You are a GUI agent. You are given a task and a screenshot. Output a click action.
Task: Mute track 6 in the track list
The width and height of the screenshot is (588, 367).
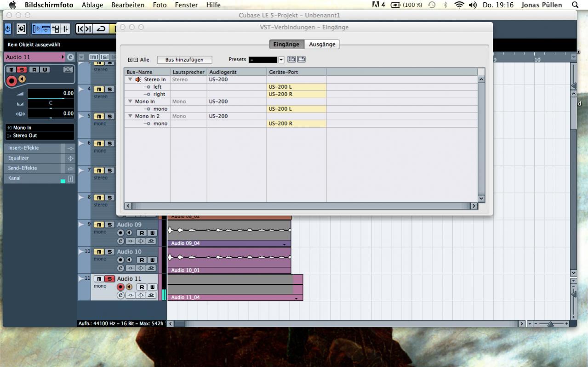click(x=99, y=143)
